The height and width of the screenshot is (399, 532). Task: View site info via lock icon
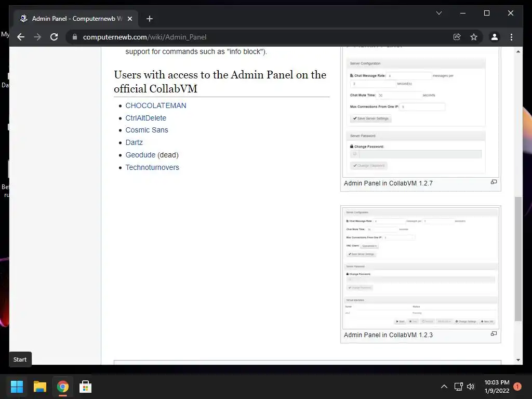(x=75, y=37)
